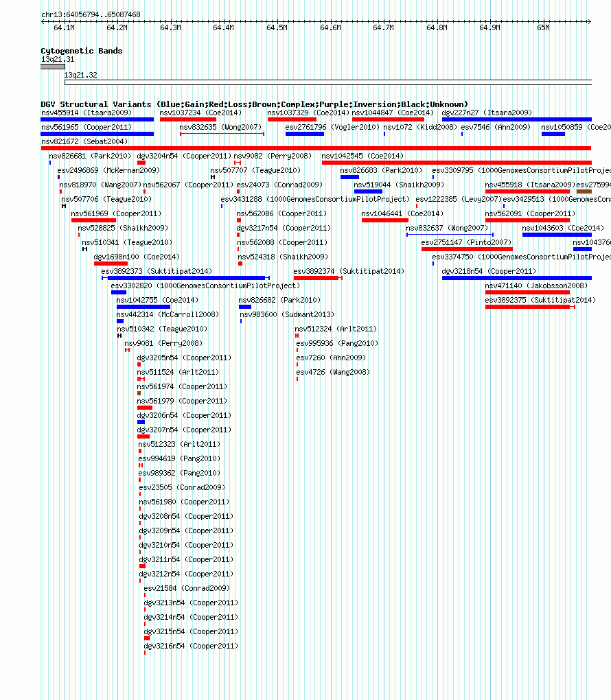Viewport: 611px width, 700px height.
Task: Click nsv1043603 (Coe2014) label
Action: (x=563, y=228)
